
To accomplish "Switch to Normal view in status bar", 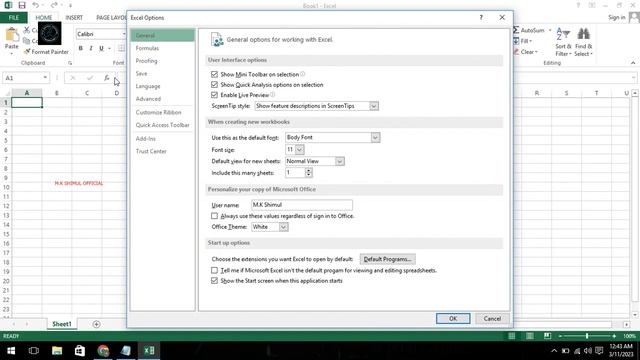I will [511, 336].
